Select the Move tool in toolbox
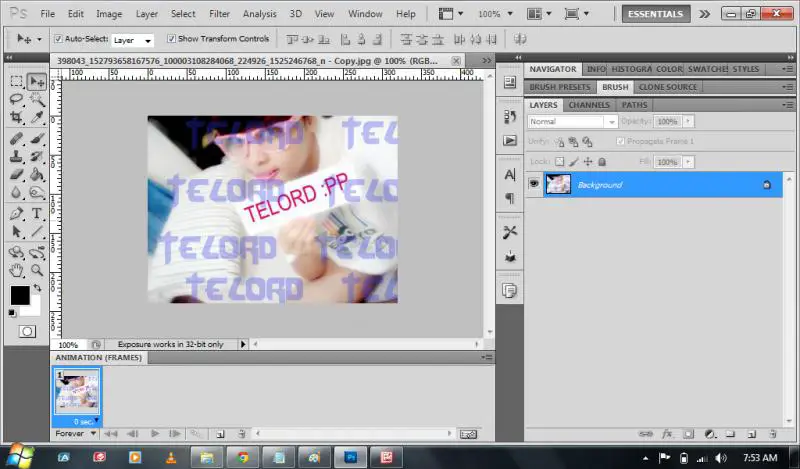 [37, 82]
